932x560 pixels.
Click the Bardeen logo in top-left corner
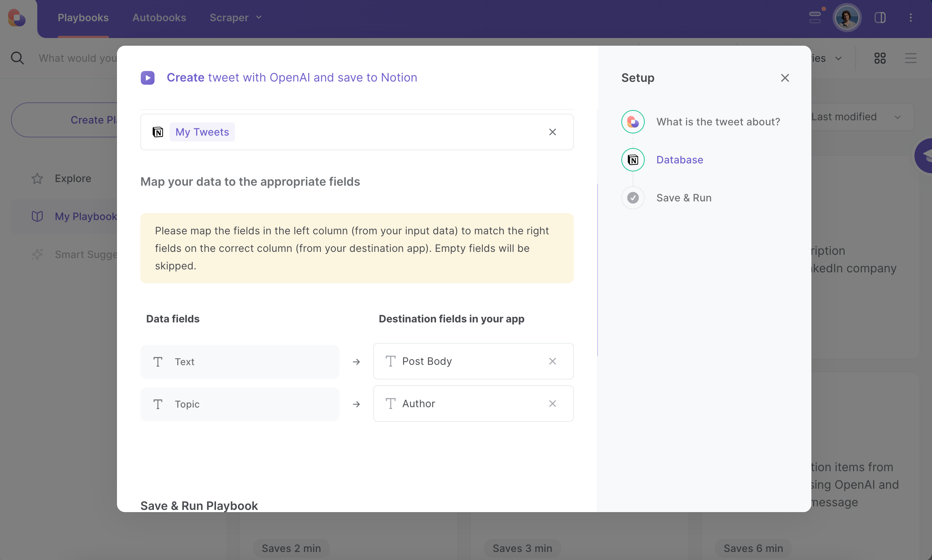(x=16, y=18)
